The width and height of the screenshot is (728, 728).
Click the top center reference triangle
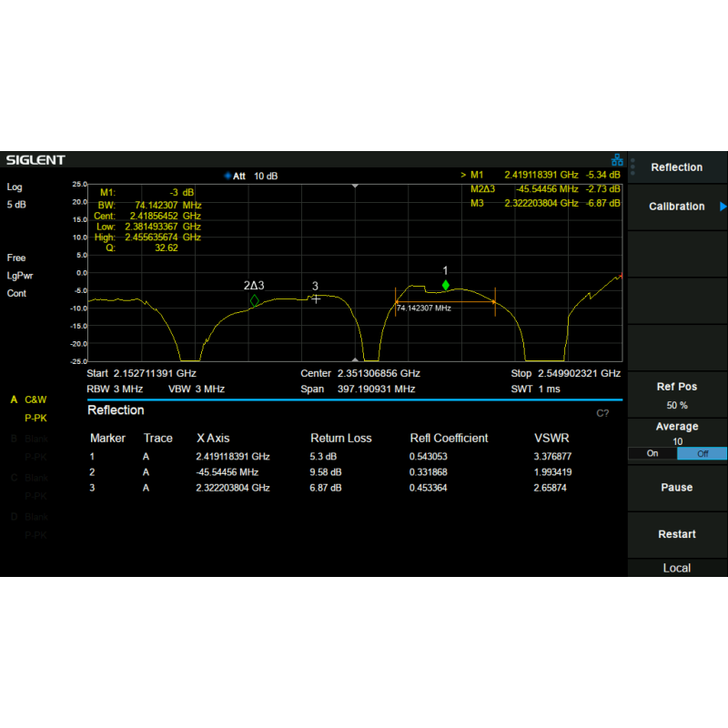pos(356,186)
